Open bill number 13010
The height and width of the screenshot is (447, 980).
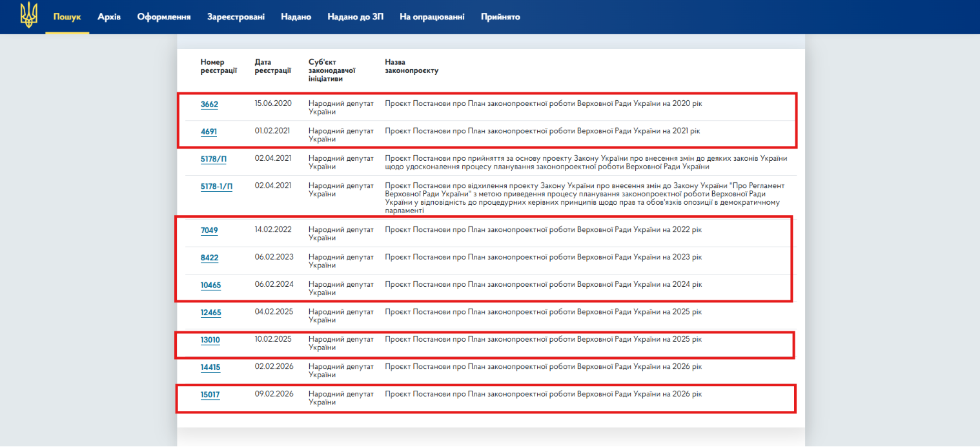(x=210, y=340)
